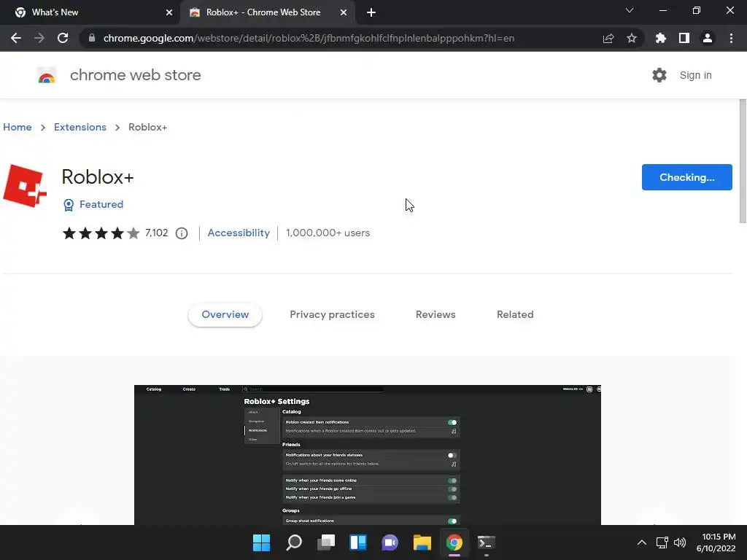Show hidden system tray icons
This screenshot has height=560, width=747.
(x=642, y=542)
